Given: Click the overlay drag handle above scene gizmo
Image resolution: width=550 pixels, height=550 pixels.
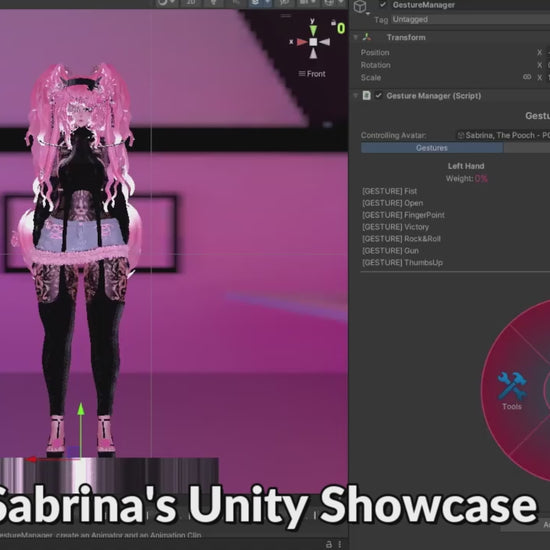Looking at the screenshot, I should (286, 16).
